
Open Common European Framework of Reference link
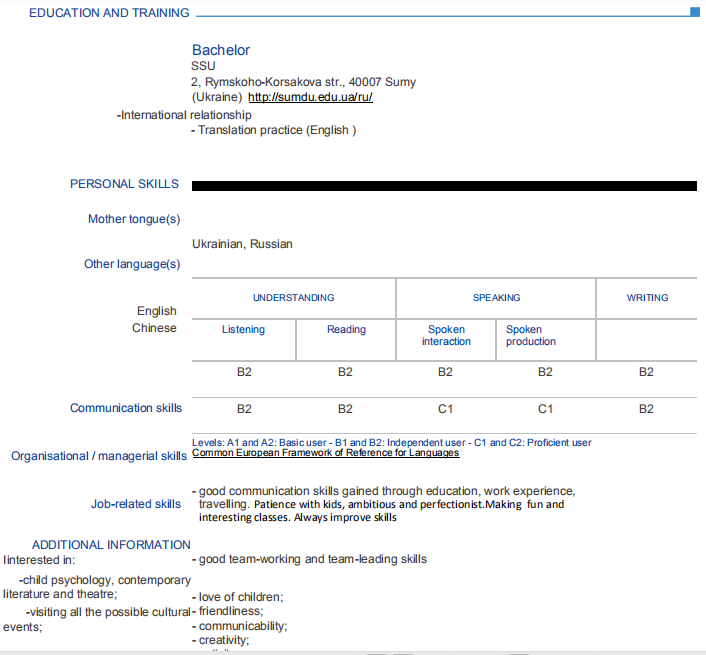325,453
